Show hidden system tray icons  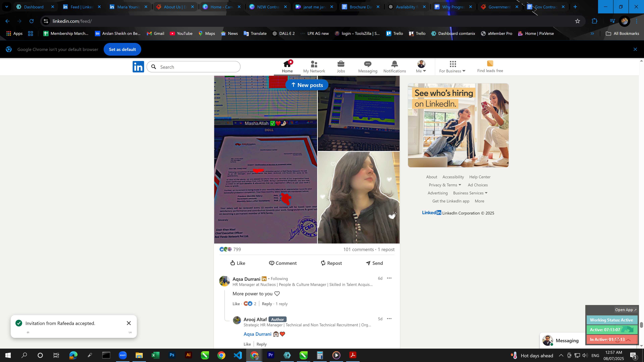561,355
